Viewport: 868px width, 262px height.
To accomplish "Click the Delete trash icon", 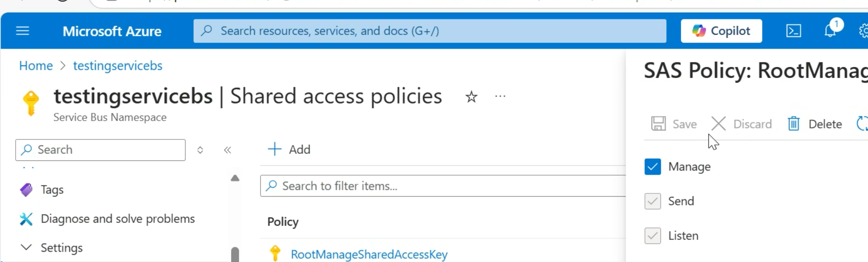I will [x=794, y=124].
